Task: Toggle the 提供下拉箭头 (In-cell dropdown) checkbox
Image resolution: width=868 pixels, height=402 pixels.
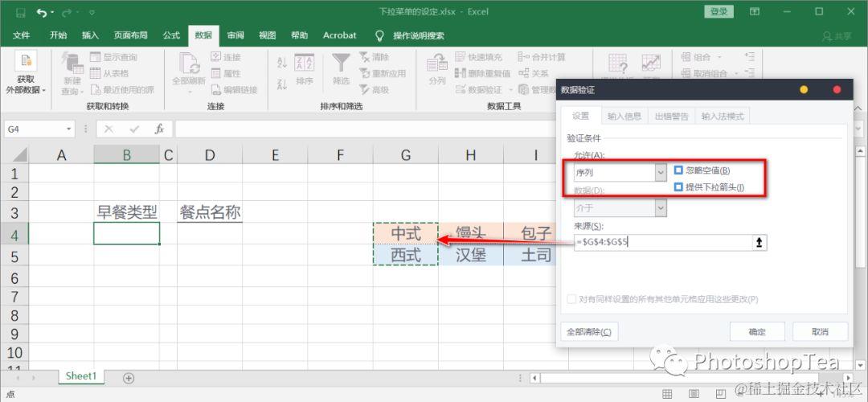Action: 678,187
